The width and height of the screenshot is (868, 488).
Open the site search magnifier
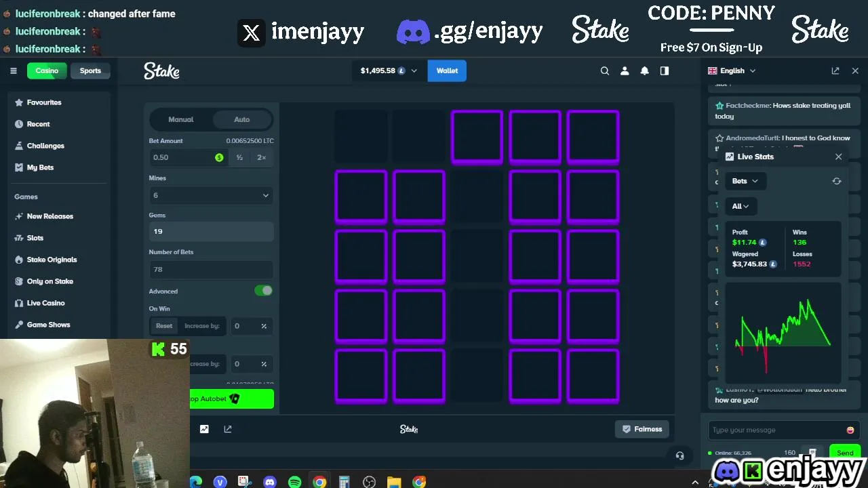[x=605, y=70]
